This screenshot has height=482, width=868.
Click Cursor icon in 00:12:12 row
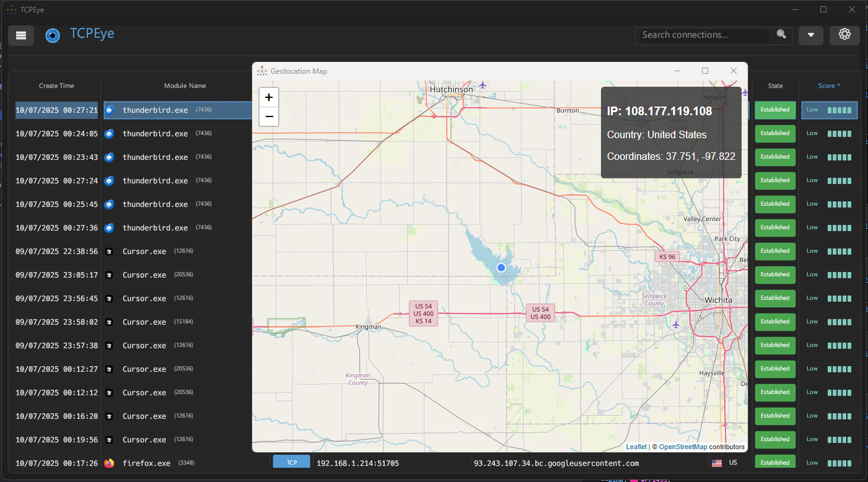pyautogui.click(x=110, y=393)
